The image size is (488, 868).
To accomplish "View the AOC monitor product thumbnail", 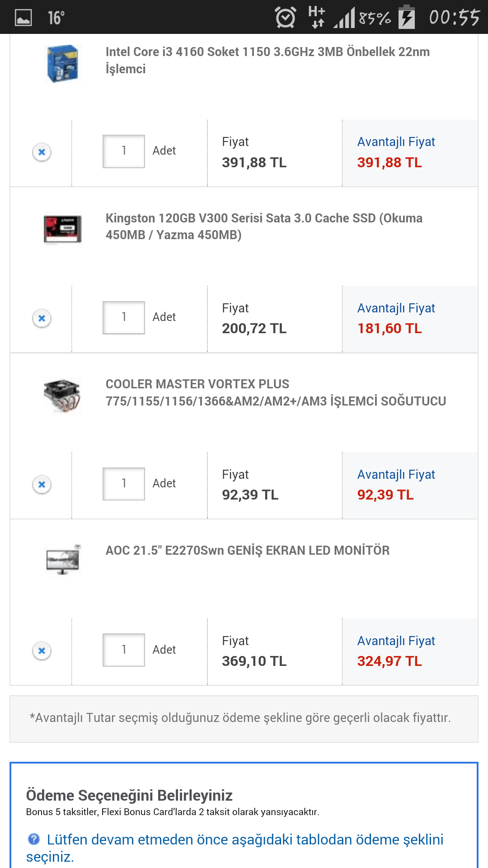I will [x=63, y=560].
